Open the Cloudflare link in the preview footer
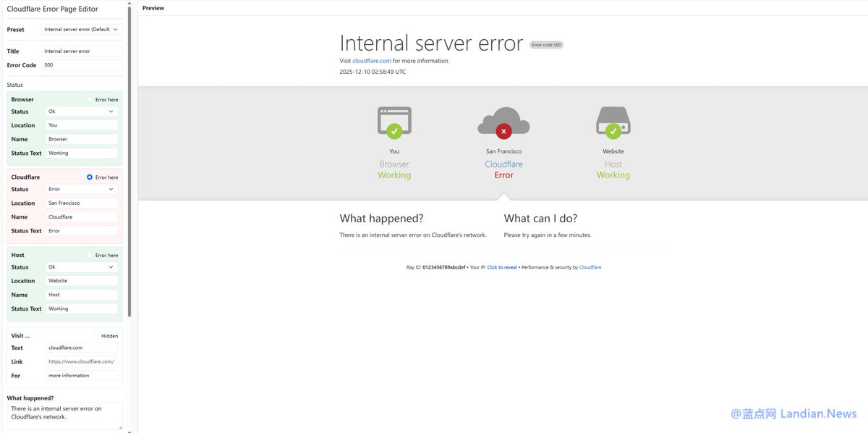Viewport: 868px width, 433px height. 590,266
